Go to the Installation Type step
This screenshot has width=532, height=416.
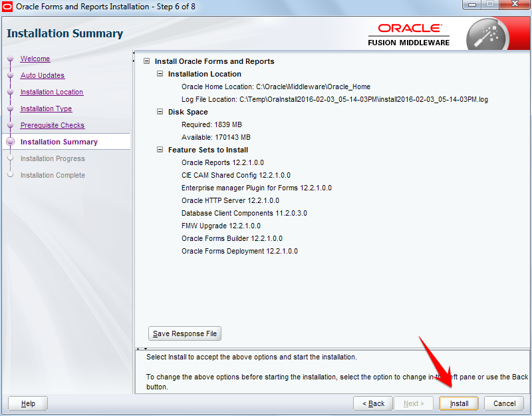click(x=46, y=108)
